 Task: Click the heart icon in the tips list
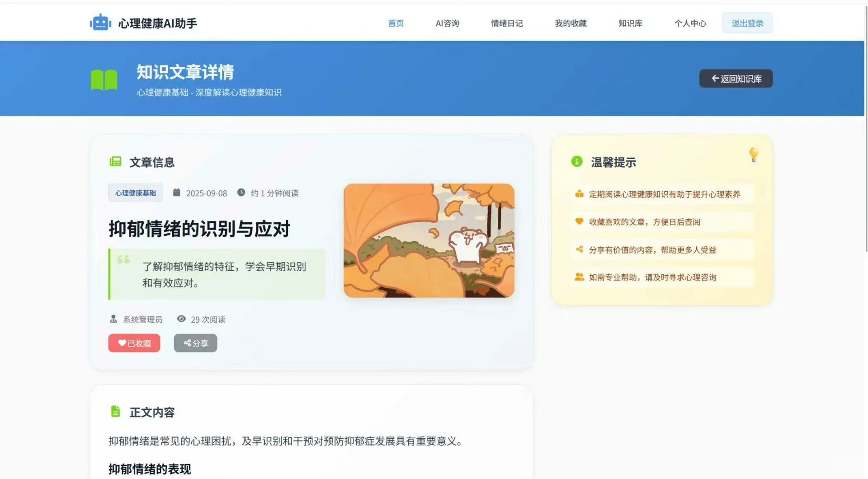579,222
